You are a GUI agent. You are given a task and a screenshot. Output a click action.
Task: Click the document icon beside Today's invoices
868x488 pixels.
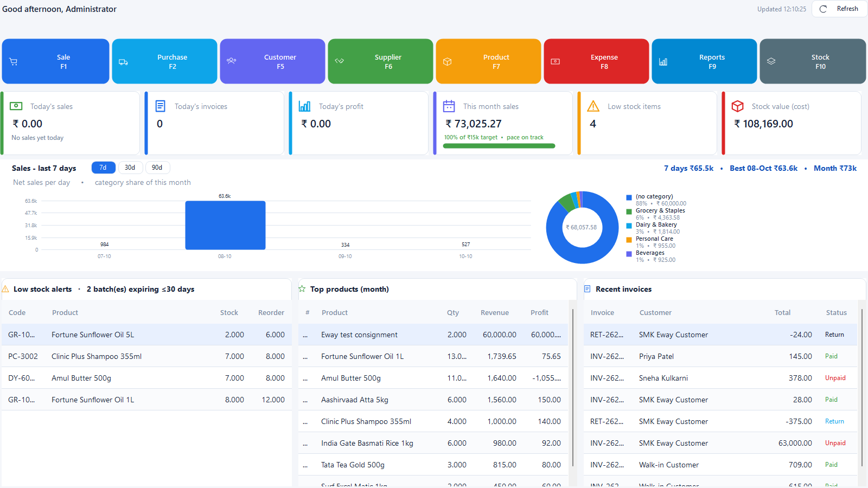coord(161,106)
